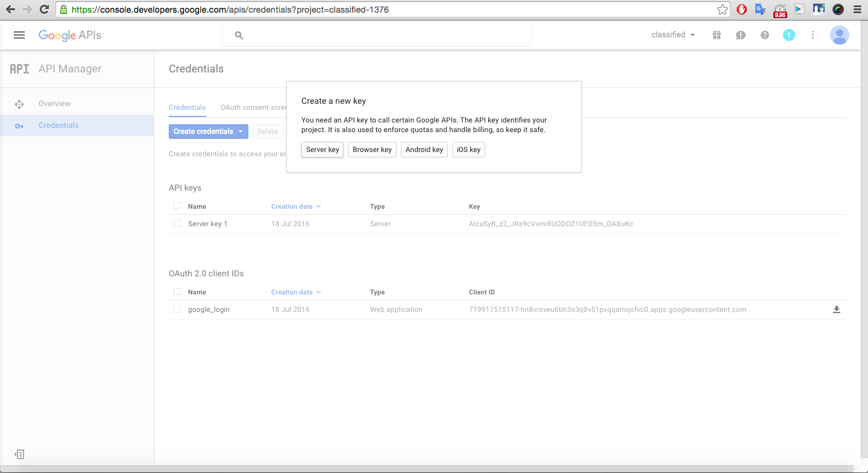Open the Chrome browser menu icon
Image resolution: width=868 pixels, height=473 pixels.
tap(857, 9)
